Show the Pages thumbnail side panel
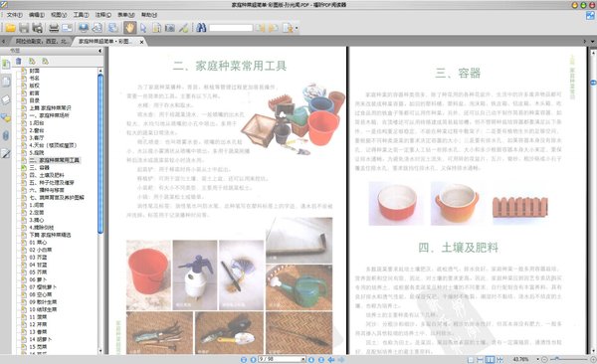 [6, 82]
